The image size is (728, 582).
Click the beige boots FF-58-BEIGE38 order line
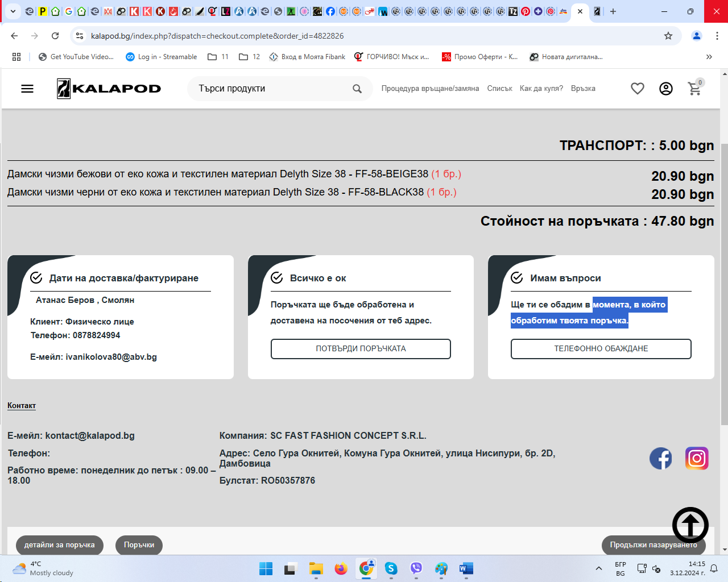pos(234,174)
